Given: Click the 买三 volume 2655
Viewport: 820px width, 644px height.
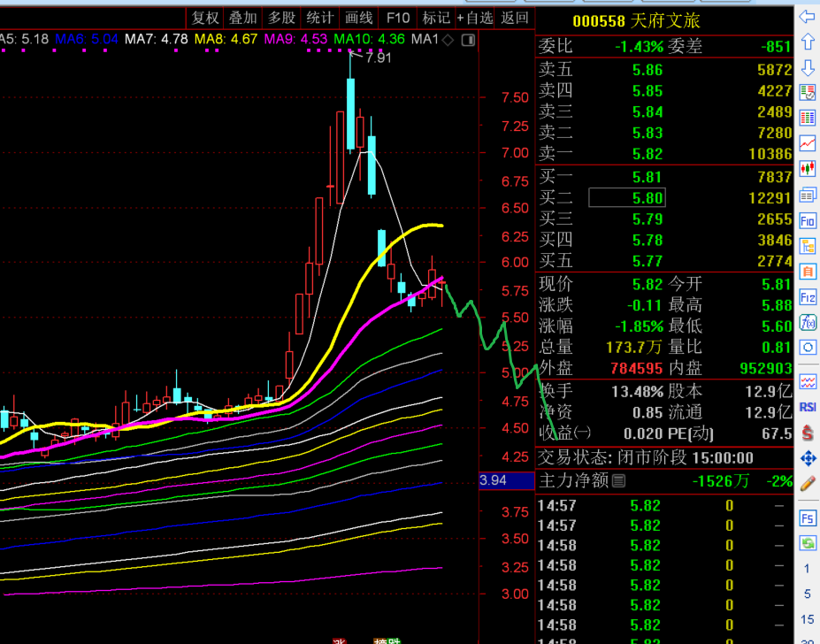Looking at the screenshot, I should 775,218.
